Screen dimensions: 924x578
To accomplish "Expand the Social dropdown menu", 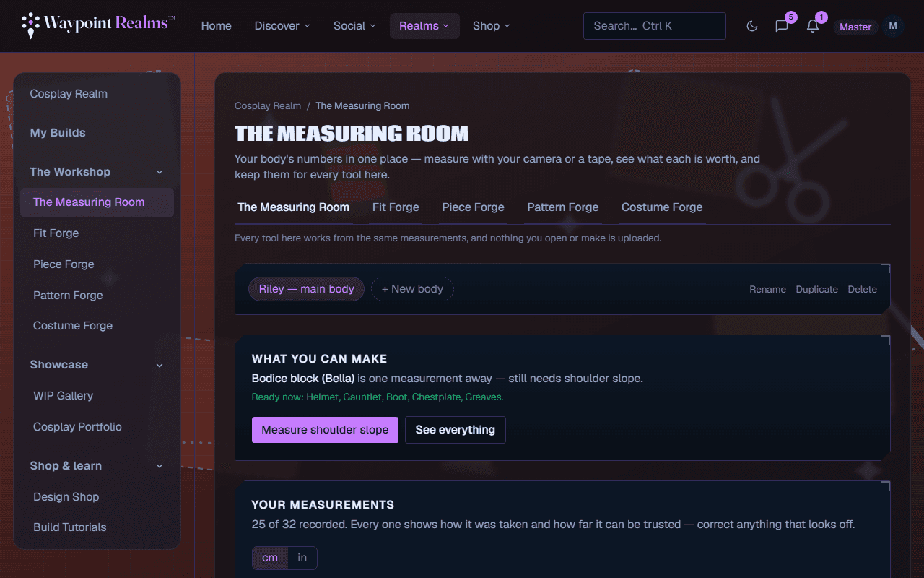I will (x=354, y=26).
